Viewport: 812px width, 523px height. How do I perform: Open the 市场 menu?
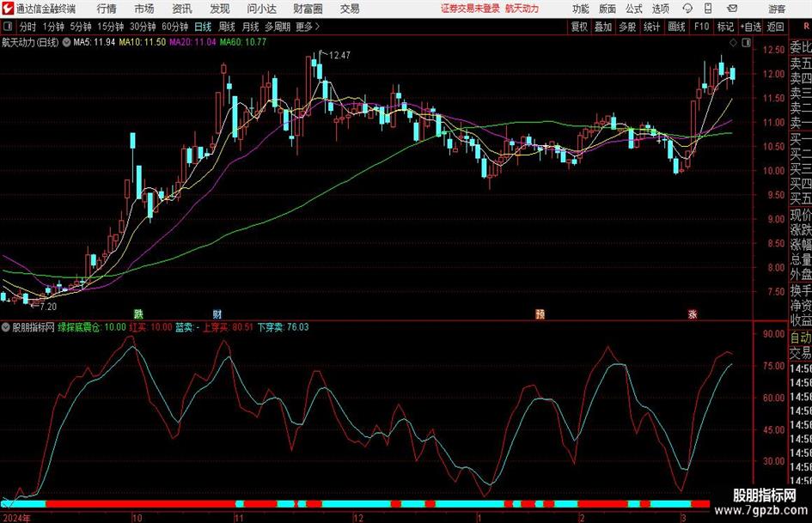[144, 9]
